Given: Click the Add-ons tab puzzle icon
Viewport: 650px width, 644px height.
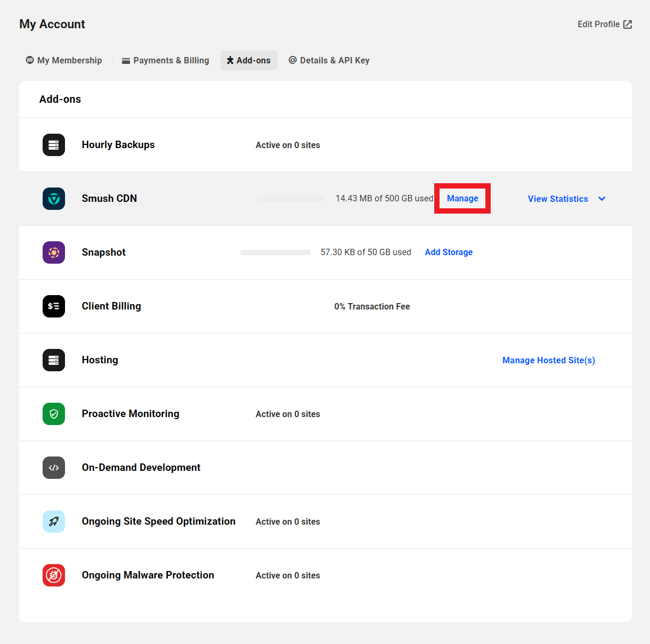Looking at the screenshot, I should click(230, 60).
